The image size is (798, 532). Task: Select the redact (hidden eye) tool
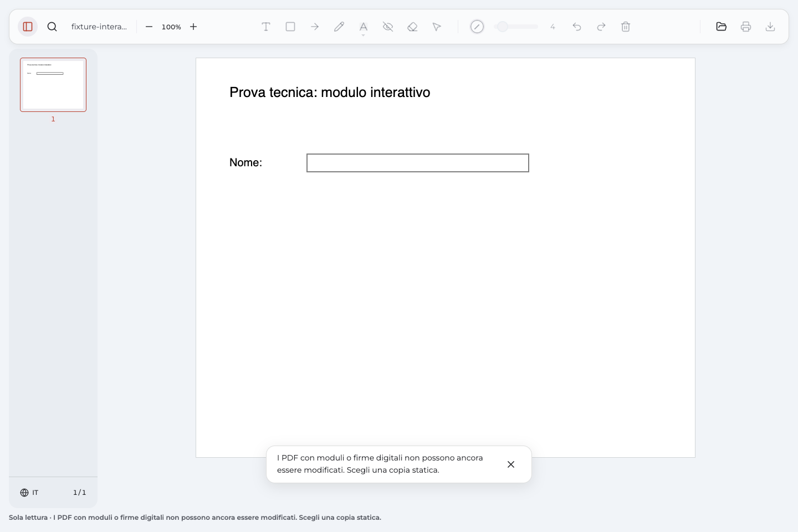coord(388,27)
